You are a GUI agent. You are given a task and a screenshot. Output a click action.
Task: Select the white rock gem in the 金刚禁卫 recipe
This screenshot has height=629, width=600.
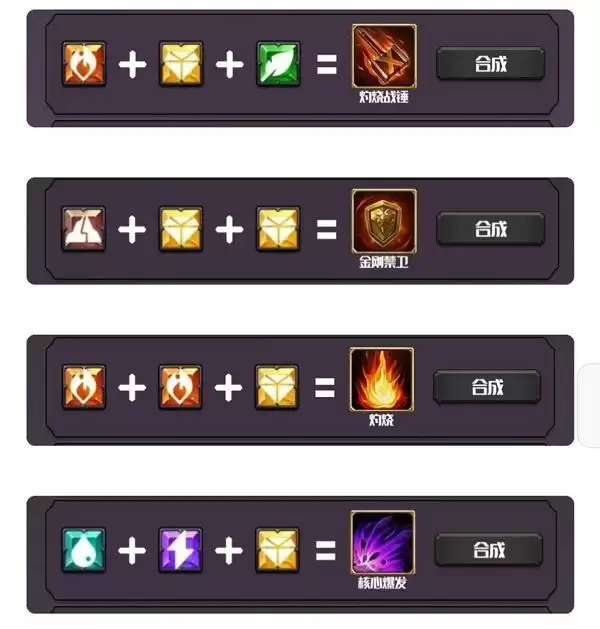pyautogui.click(x=83, y=229)
